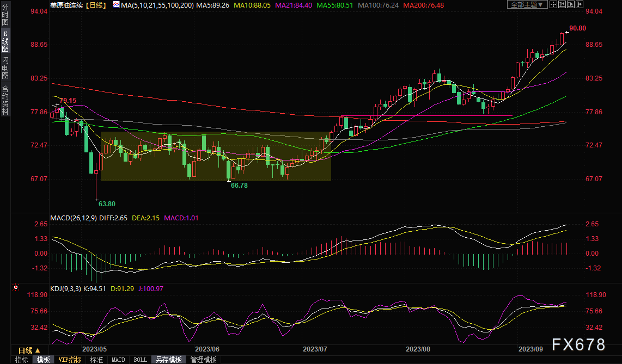Apply the BOLL template
Image resolution: width=622 pixels, height=364 pixels.
pyautogui.click(x=140, y=360)
